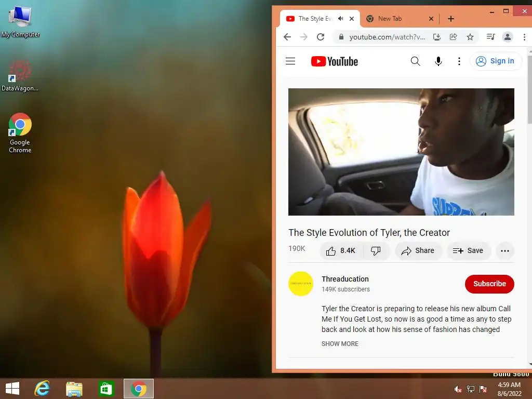
Task: Subscribe to Threaducation
Action: click(x=489, y=284)
